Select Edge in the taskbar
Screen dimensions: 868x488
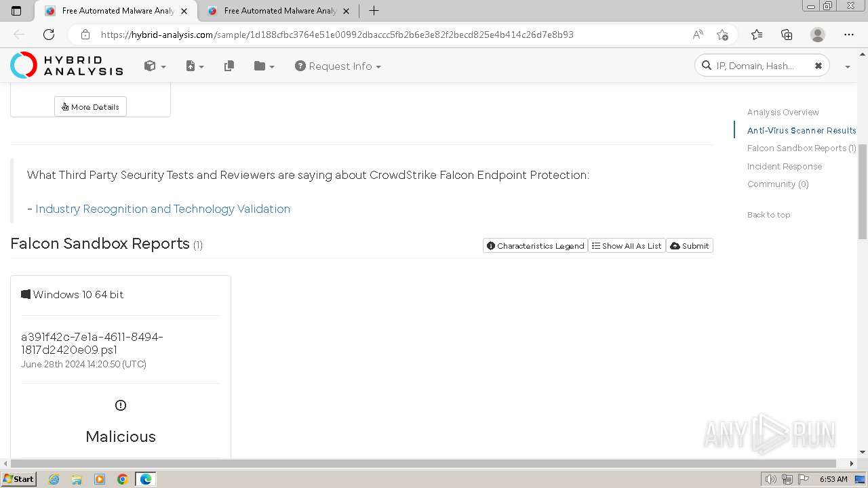[x=145, y=479]
